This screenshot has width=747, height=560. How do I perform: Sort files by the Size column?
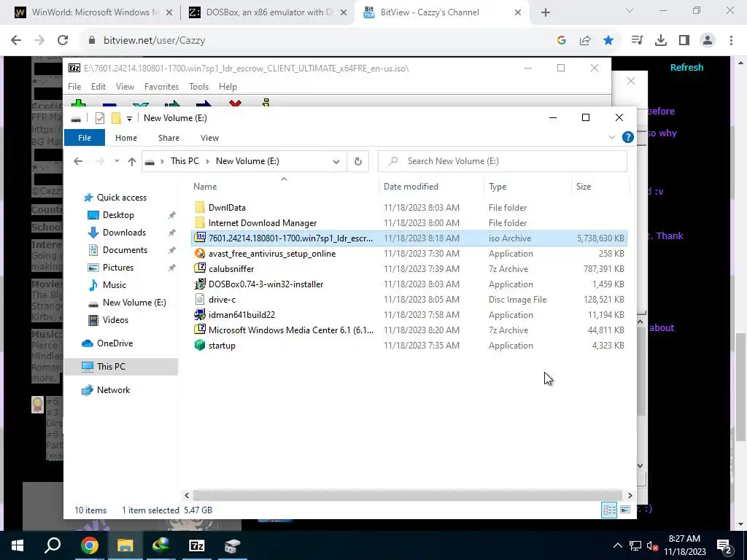pos(600,187)
